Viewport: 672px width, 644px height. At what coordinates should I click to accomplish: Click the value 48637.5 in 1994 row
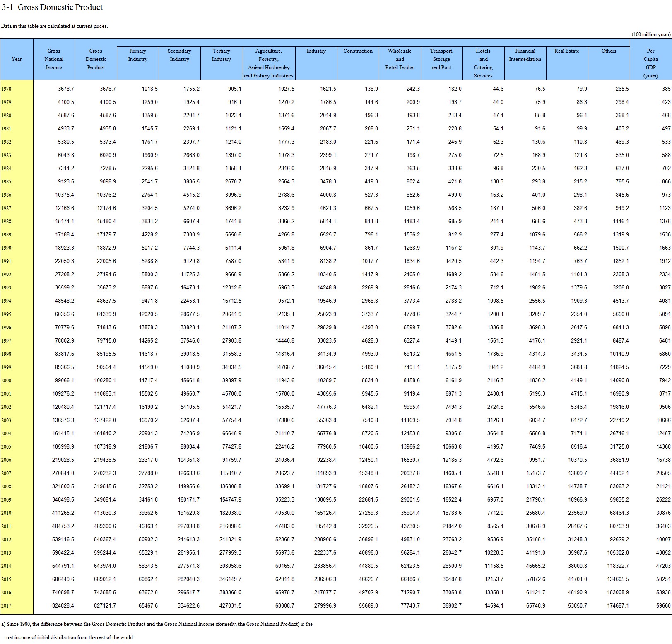tap(106, 301)
